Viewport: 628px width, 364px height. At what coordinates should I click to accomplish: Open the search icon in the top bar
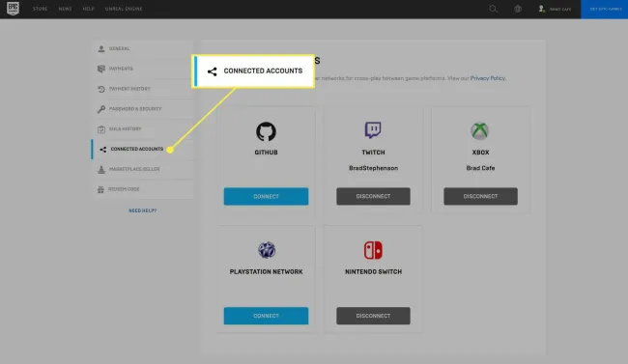coord(493,9)
